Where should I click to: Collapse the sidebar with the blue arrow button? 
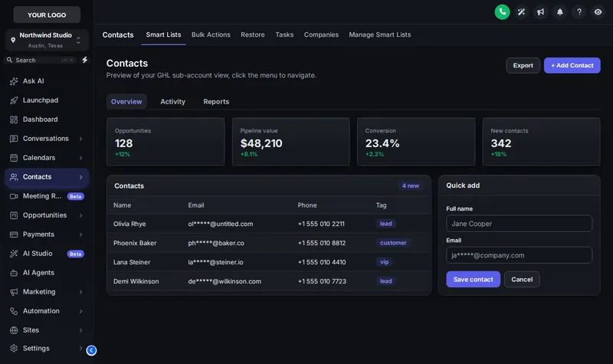click(91, 350)
